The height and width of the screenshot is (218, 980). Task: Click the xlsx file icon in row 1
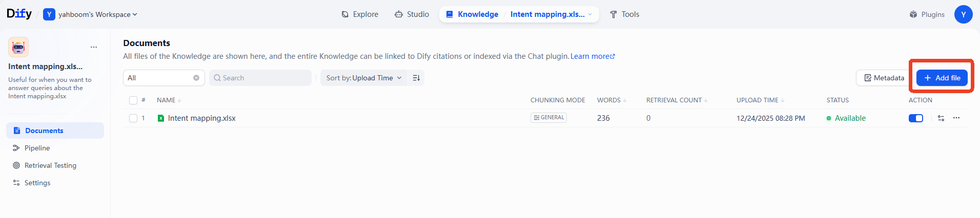click(x=161, y=118)
